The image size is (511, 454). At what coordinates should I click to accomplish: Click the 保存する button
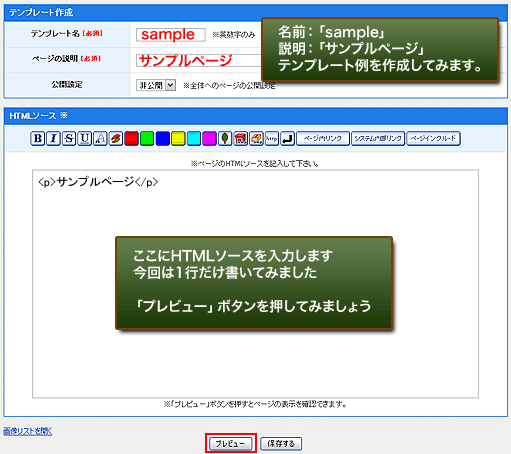tap(281, 444)
